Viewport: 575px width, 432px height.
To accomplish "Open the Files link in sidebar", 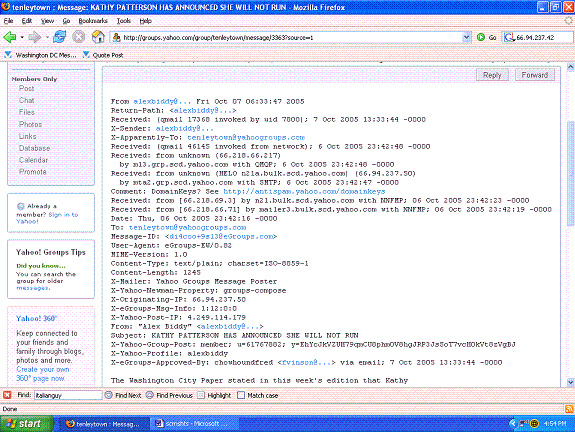I will [27, 112].
